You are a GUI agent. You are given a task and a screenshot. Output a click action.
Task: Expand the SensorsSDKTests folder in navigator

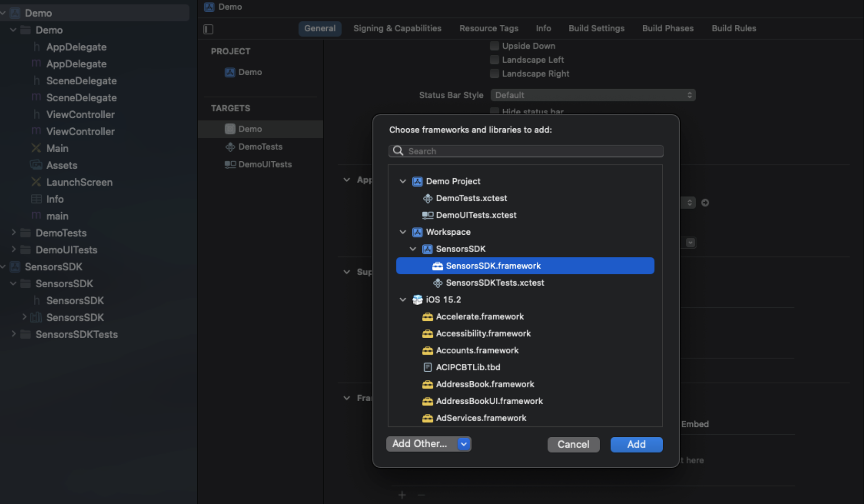coord(13,334)
